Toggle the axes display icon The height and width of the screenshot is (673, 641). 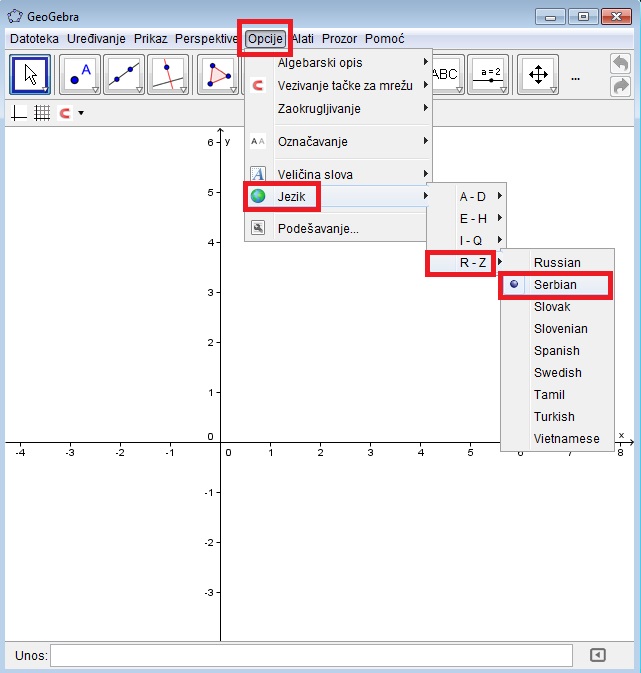pyautogui.click(x=18, y=113)
